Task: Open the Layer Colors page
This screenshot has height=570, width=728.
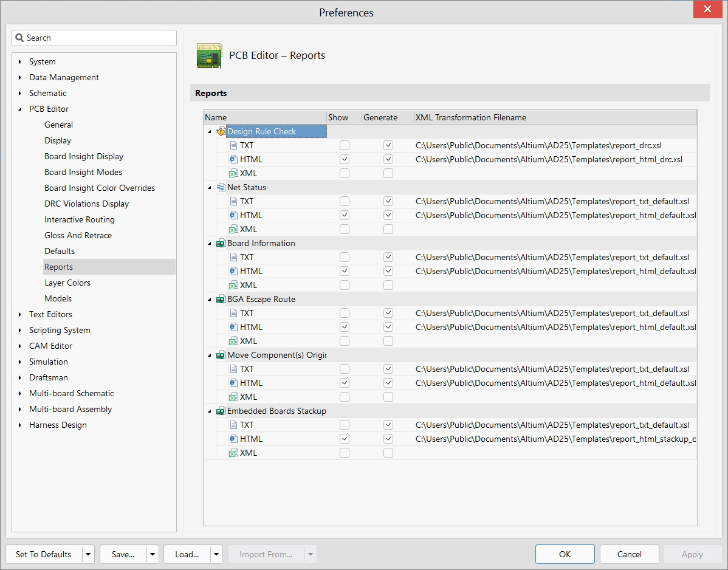Action: (67, 283)
